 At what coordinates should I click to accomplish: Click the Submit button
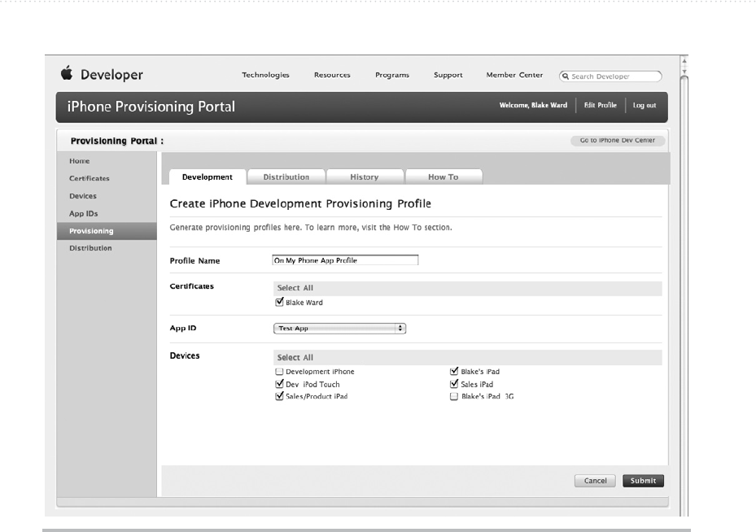click(643, 481)
